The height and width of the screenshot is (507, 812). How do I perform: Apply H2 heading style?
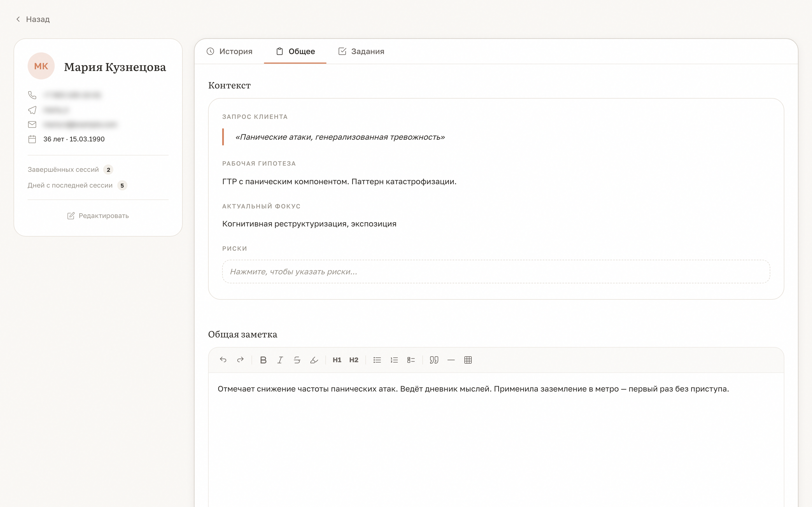(x=354, y=360)
